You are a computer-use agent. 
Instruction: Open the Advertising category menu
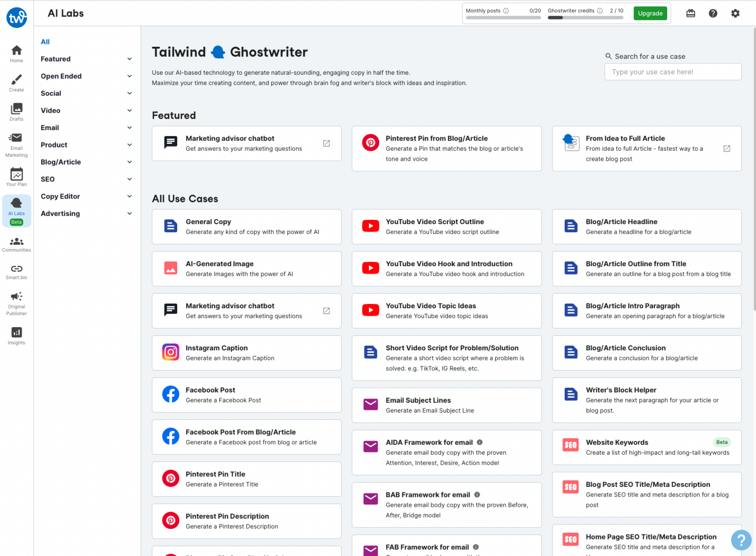point(86,214)
